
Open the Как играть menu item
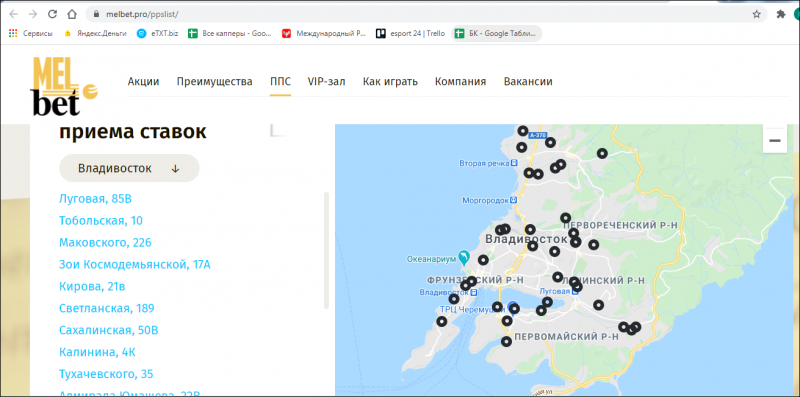(390, 82)
